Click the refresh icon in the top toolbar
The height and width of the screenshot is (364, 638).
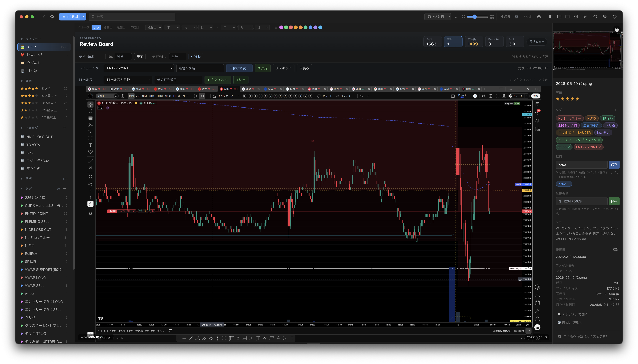pos(595,17)
